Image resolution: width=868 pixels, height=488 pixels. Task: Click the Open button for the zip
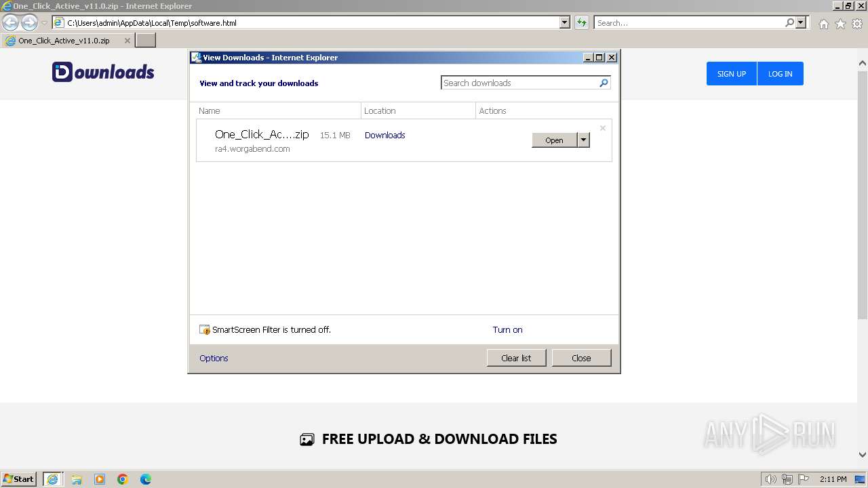[554, 140]
